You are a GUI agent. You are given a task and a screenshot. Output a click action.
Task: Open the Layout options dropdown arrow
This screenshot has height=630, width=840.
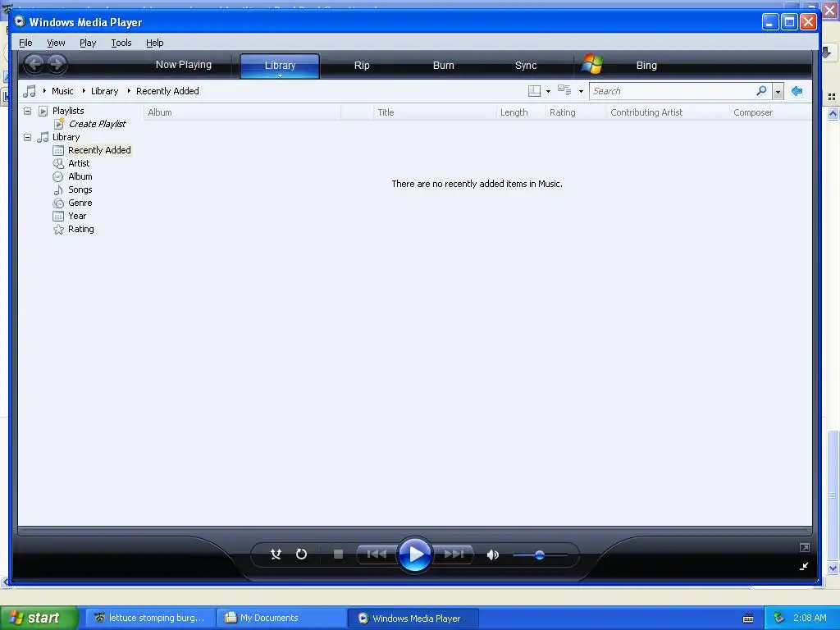pos(548,92)
